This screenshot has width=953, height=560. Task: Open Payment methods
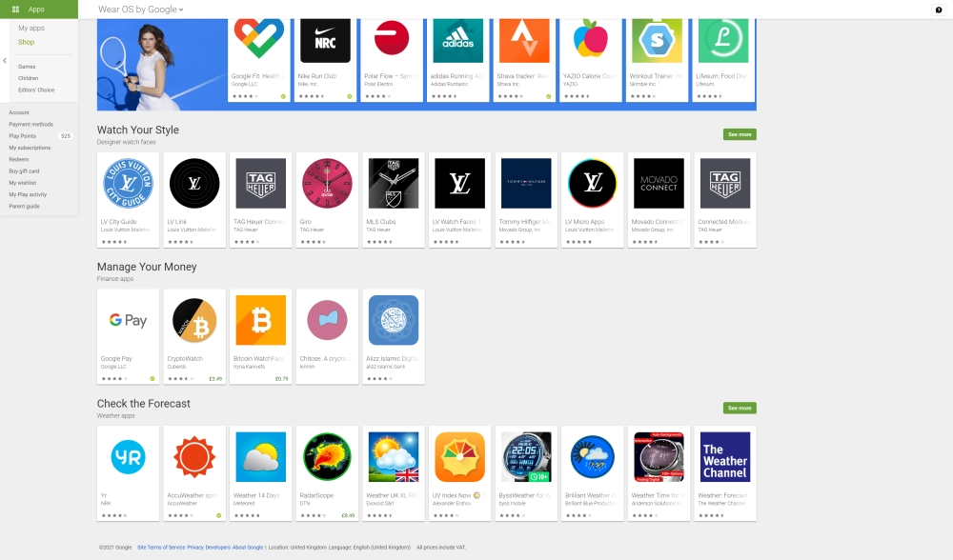pos(31,124)
